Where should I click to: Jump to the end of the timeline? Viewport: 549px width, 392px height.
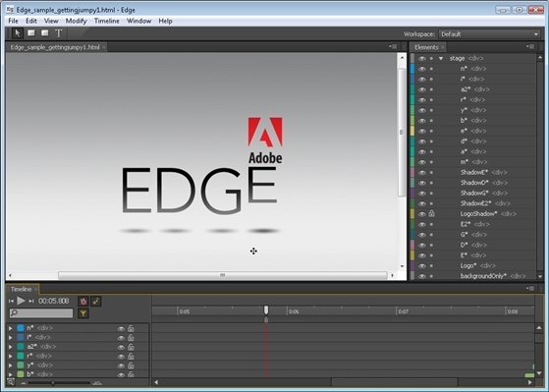[31, 301]
